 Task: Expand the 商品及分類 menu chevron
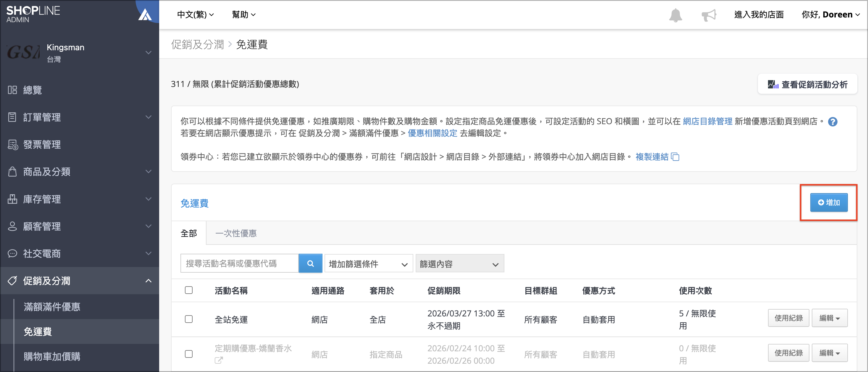point(148,171)
